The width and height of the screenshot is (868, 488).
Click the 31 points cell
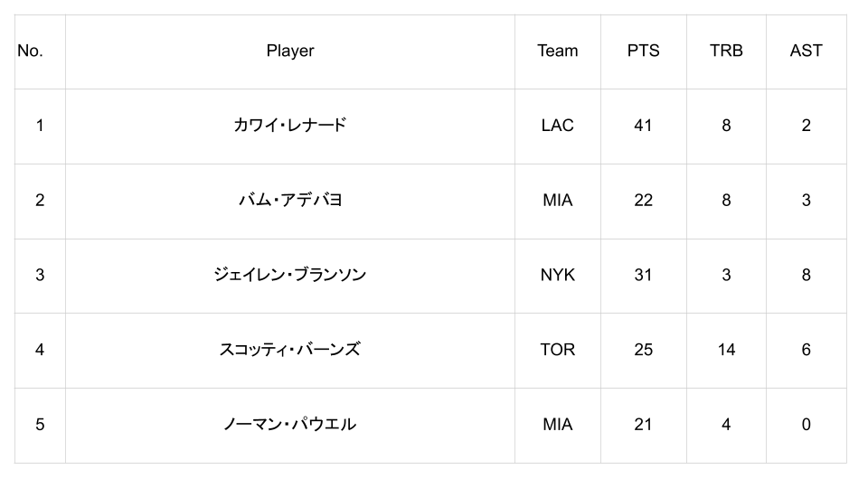pyautogui.click(x=643, y=275)
